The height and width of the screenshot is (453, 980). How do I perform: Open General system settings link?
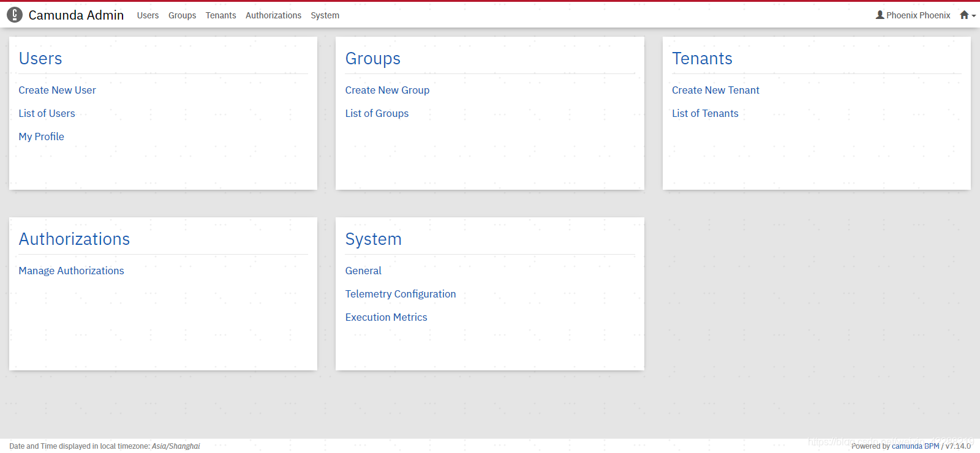[x=363, y=271]
